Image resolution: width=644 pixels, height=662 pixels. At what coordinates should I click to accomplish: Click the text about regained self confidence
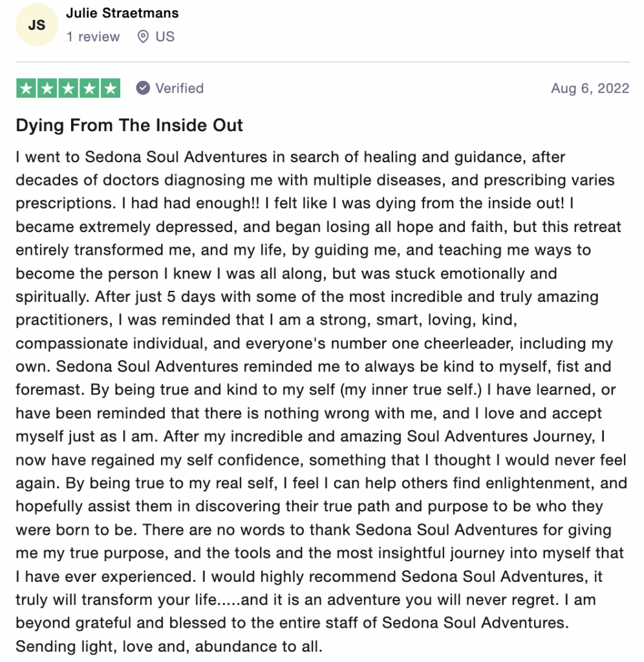[321, 460]
